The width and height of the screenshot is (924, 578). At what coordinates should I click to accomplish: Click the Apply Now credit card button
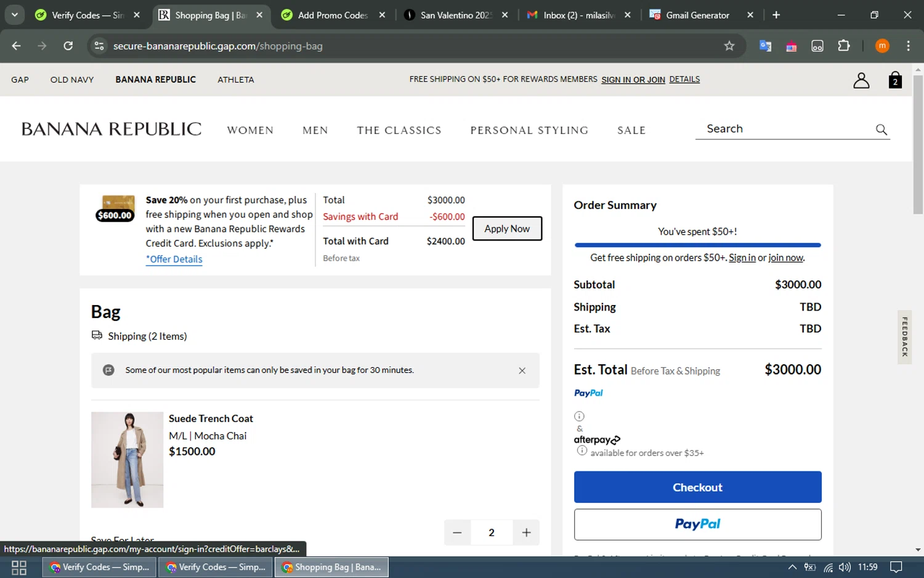coord(507,229)
